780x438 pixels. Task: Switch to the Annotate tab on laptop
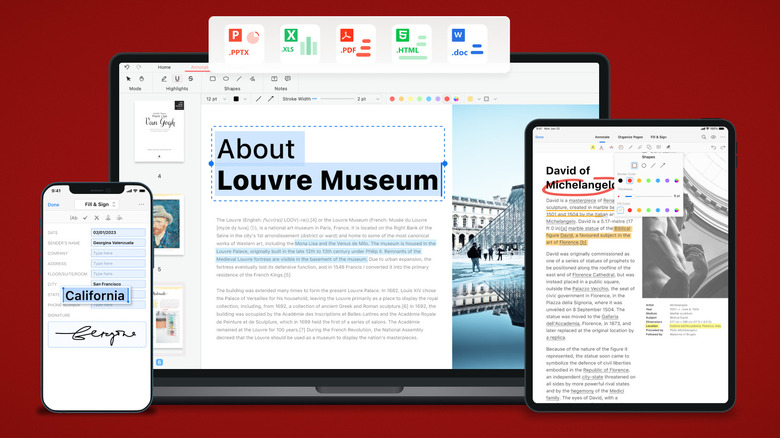(x=199, y=67)
